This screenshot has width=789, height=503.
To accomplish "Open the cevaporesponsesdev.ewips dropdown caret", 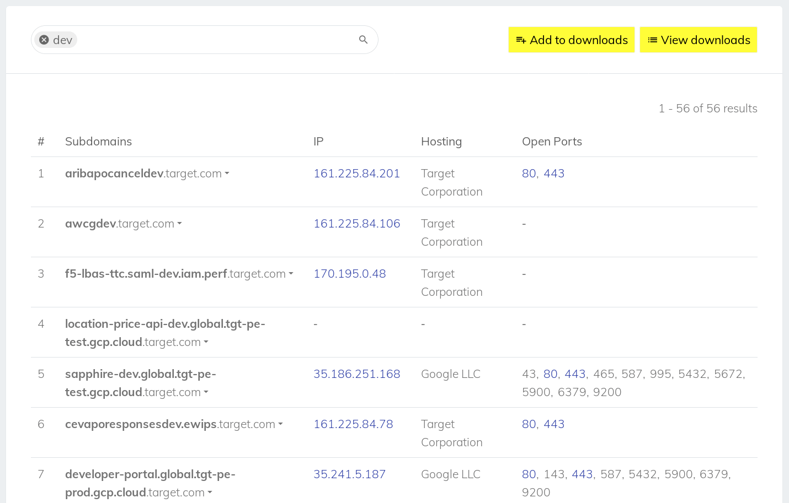I will (281, 425).
